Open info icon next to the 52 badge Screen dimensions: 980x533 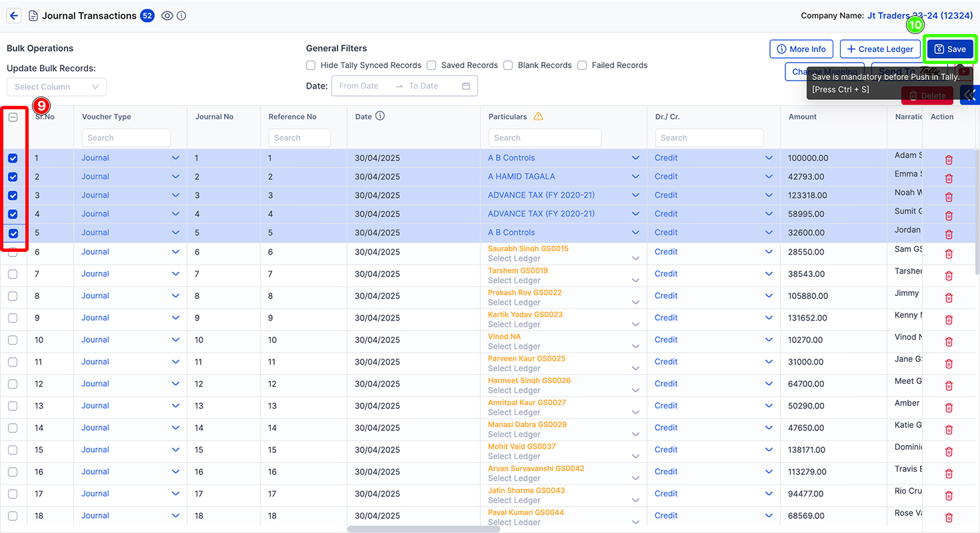click(181, 16)
